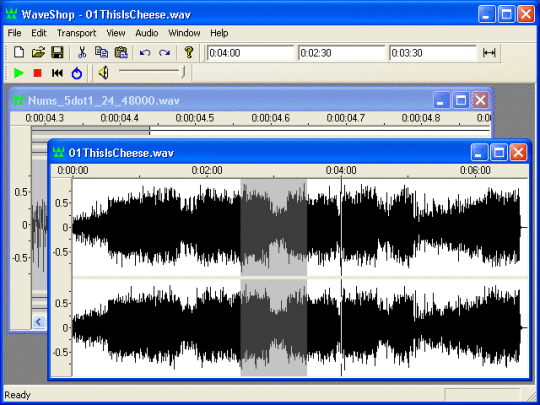The height and width of the screenshot is (405, 540).
Task: Open a file with the folder icon
Action: 38,53
